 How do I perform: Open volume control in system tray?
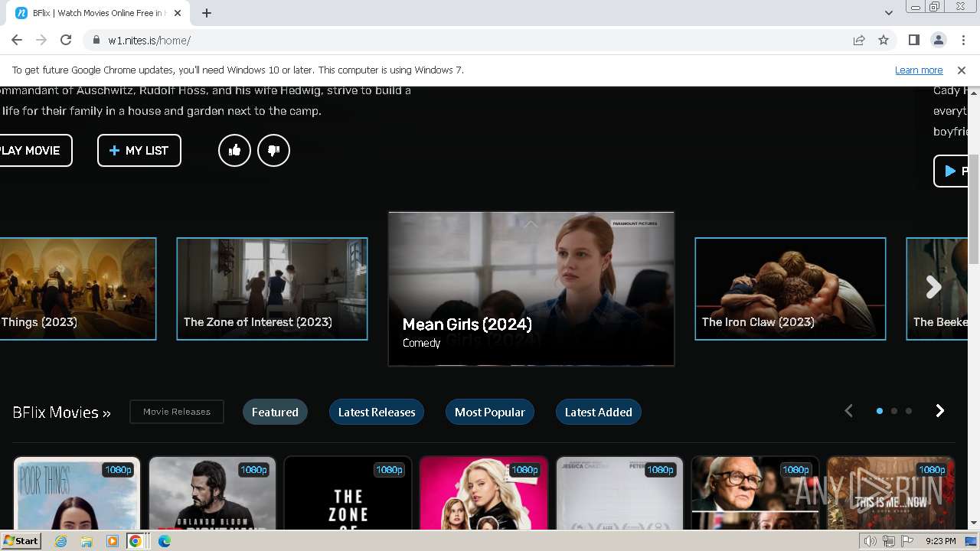click(870, 541)
